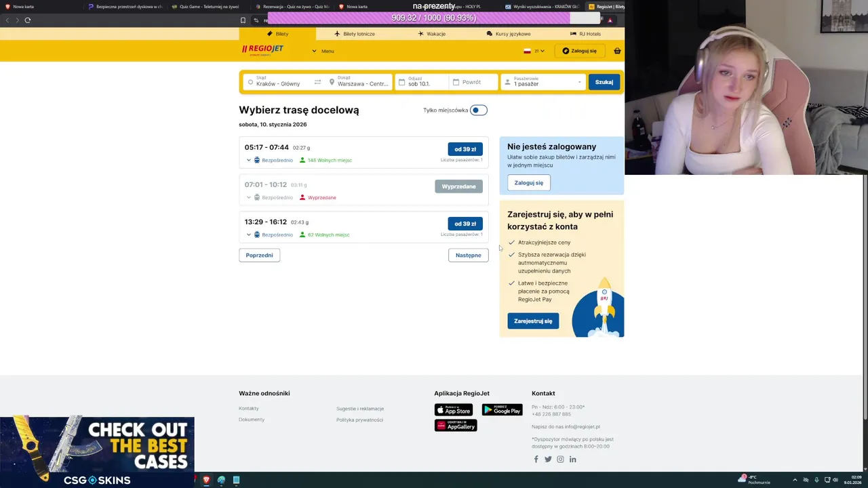This screenshot has height=488, width=868.
Task: Open the weather widget showing Pochmurnie
Action: click(x=754, y=480)
